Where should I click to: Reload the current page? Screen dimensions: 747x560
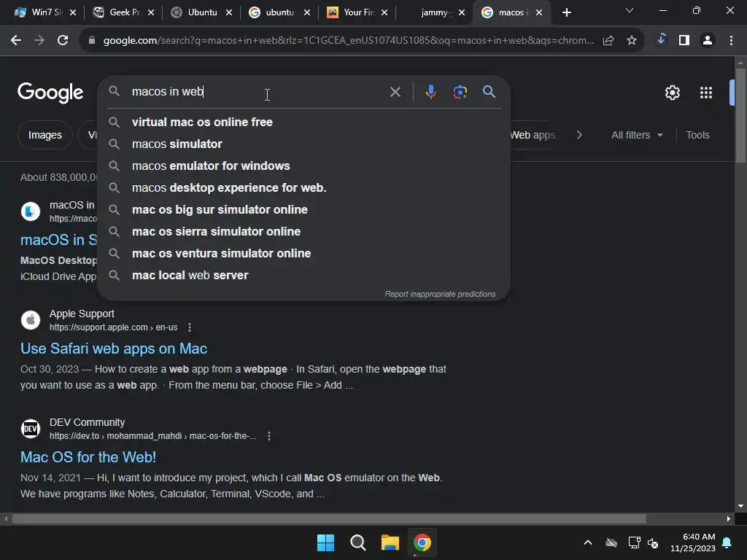tap(63, 41)
